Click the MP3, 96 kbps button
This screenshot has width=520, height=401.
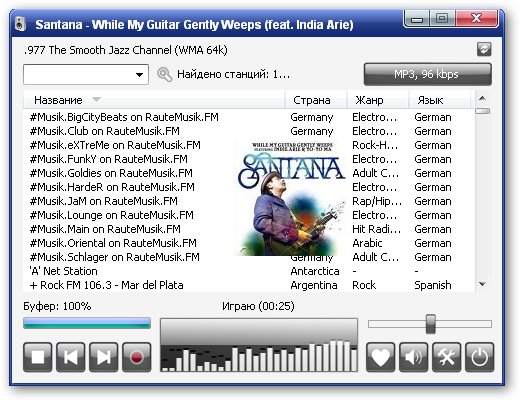click(428, 74)
